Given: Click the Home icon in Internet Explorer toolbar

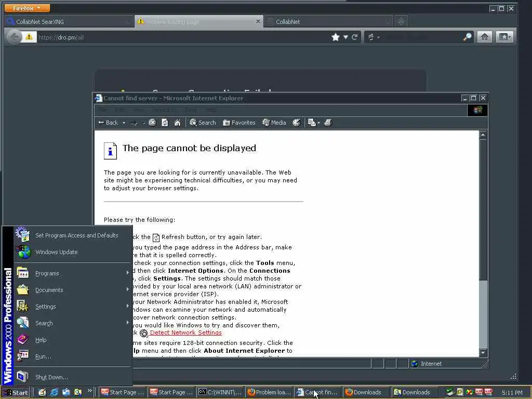Looking at the screenshot, I should point(178,123).
